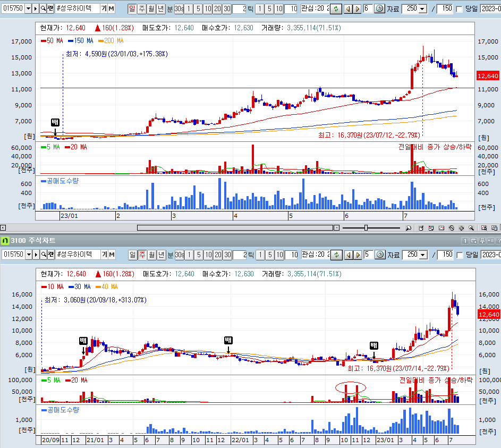Select the 월 monthly period in the upper chart
The width and height of the screenshot is (501, 448).
coord(151,9)
